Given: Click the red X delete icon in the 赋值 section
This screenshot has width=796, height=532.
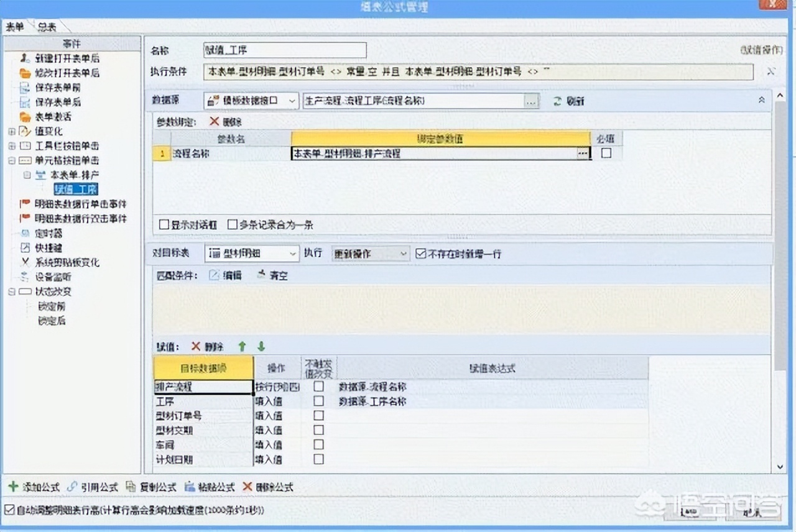Looking at the screenshot, I should click(x=195, y=346).
